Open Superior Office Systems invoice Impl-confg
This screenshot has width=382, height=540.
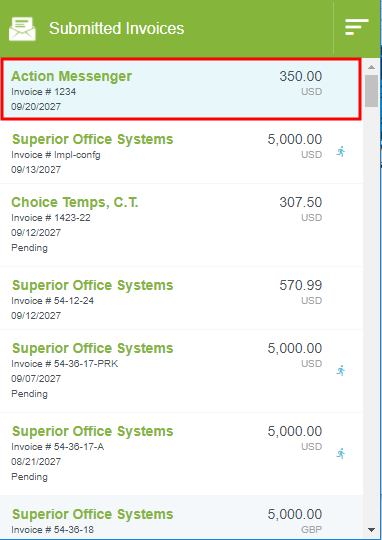click(x=181, y=152)
